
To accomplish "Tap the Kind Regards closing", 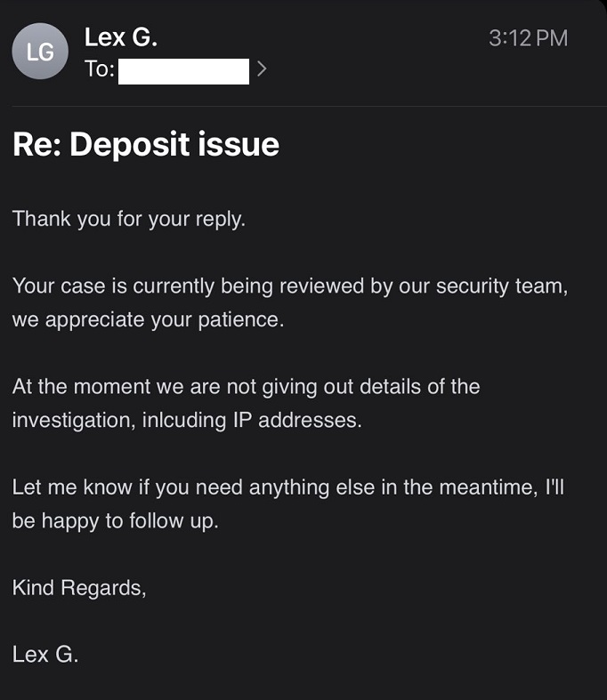I will click(79, 588).
